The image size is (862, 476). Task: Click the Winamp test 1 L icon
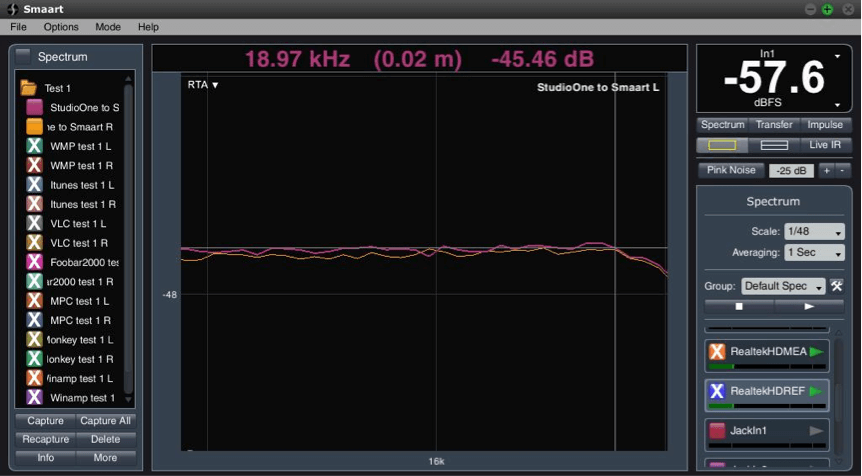tap(34, 378)
